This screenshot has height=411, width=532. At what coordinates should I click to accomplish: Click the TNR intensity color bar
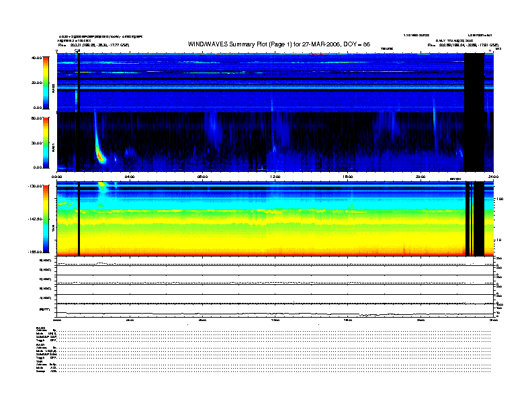pos(46,219)
